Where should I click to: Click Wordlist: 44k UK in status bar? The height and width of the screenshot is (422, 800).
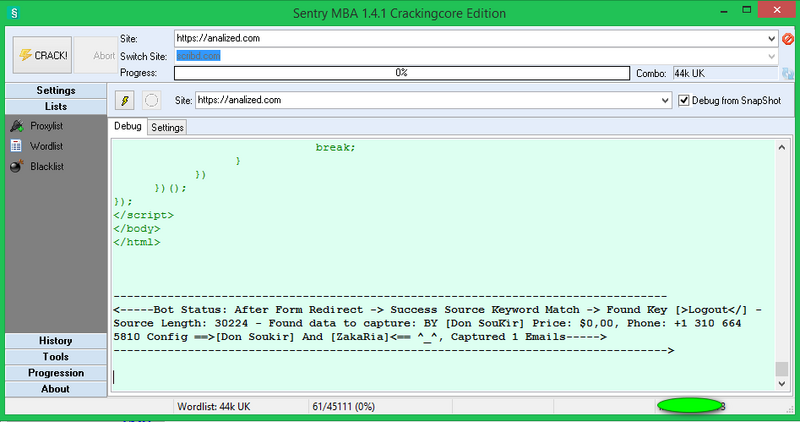[x=214, y=407]
